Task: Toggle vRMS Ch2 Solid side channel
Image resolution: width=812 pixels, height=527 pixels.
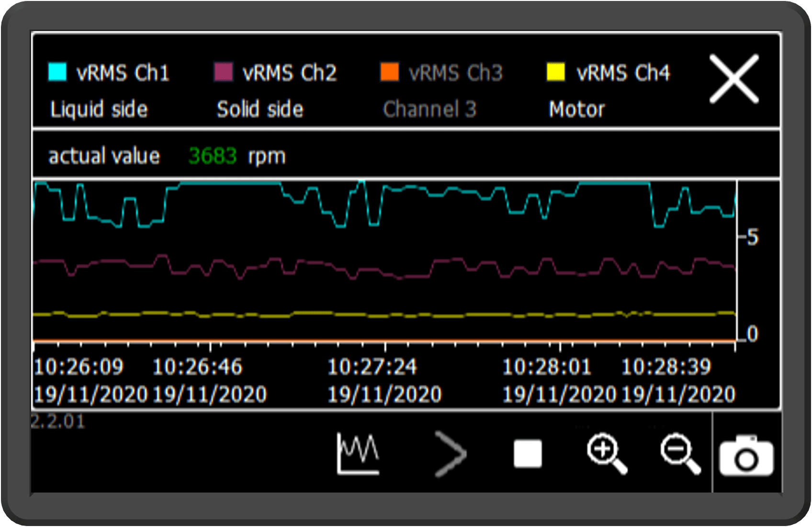Action: (276, 90)
